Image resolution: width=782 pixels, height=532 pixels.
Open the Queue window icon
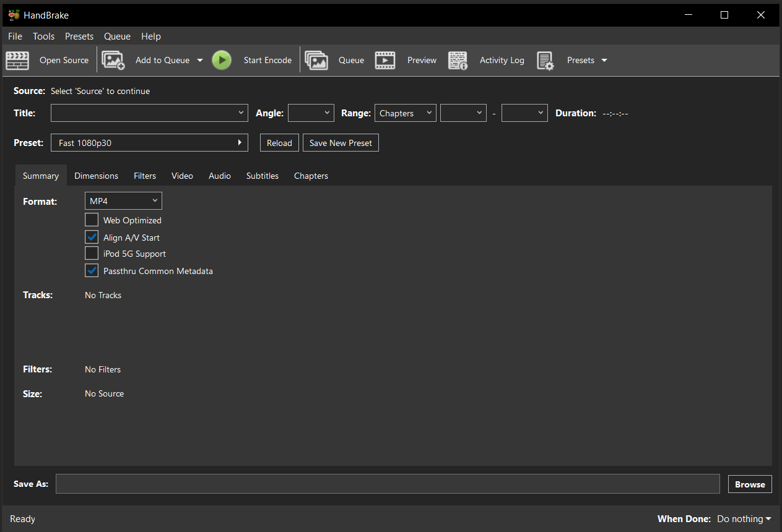point(316,60)
